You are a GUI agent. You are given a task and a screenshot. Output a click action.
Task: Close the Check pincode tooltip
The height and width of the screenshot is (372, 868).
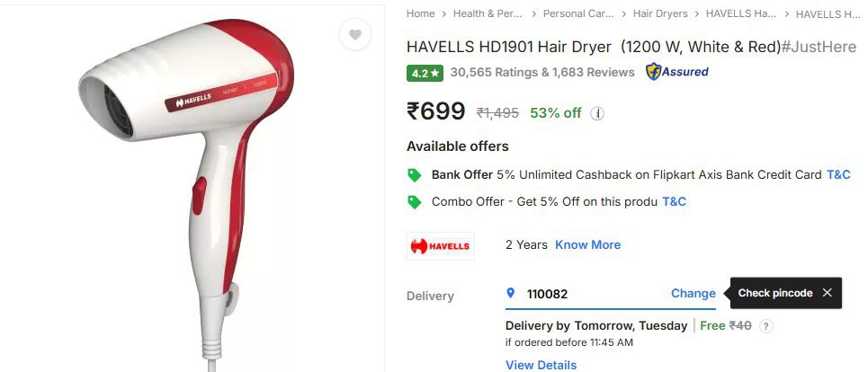pyautogui.click(x=827, y=293)
